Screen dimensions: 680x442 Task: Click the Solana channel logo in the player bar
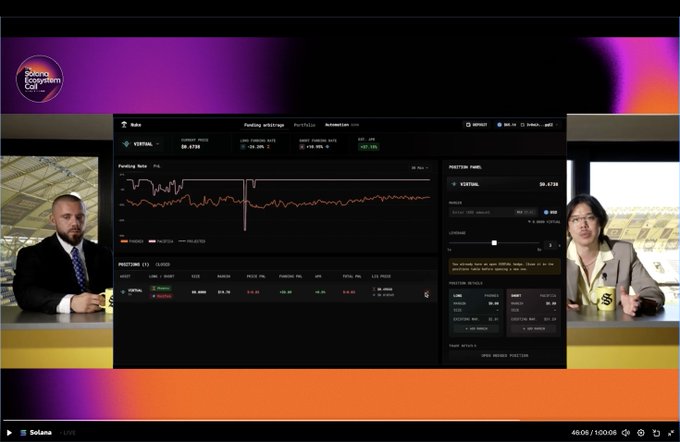point(23,432)
